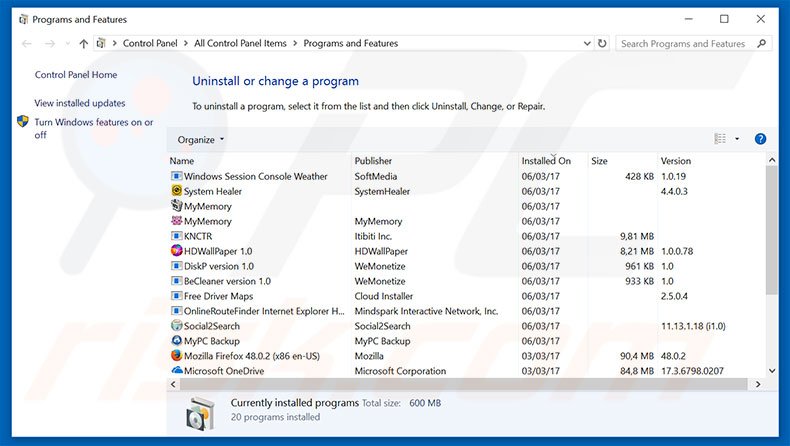
Task: Click the forward navigation arrow
Action: (49, 44)
